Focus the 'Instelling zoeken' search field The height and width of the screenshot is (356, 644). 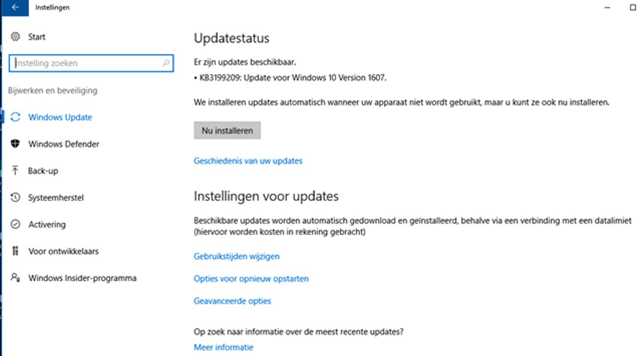[91, 63]
